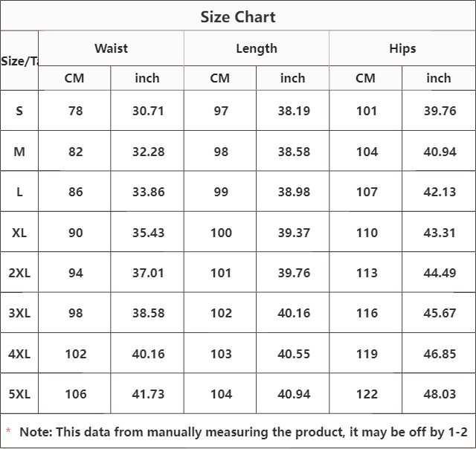Viewport: 476px width, 449px height.
Task: Click hips value 42.13 inch
Action: point(440,192)
